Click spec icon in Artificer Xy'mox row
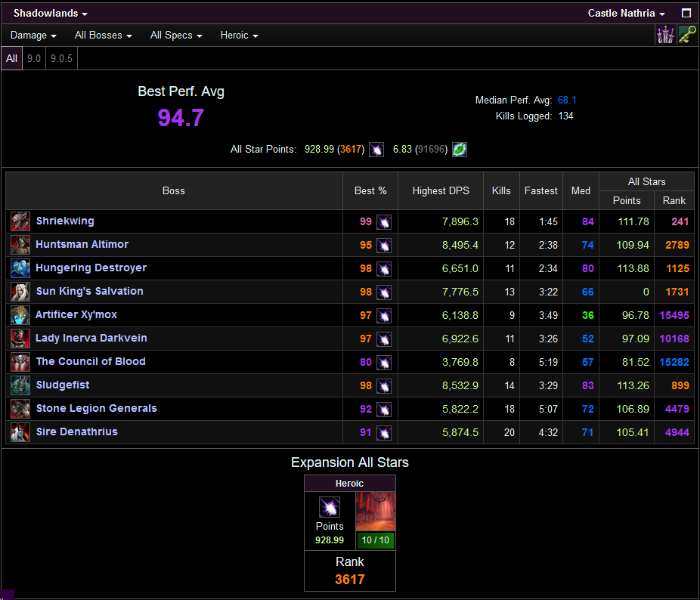 (384, 316)
